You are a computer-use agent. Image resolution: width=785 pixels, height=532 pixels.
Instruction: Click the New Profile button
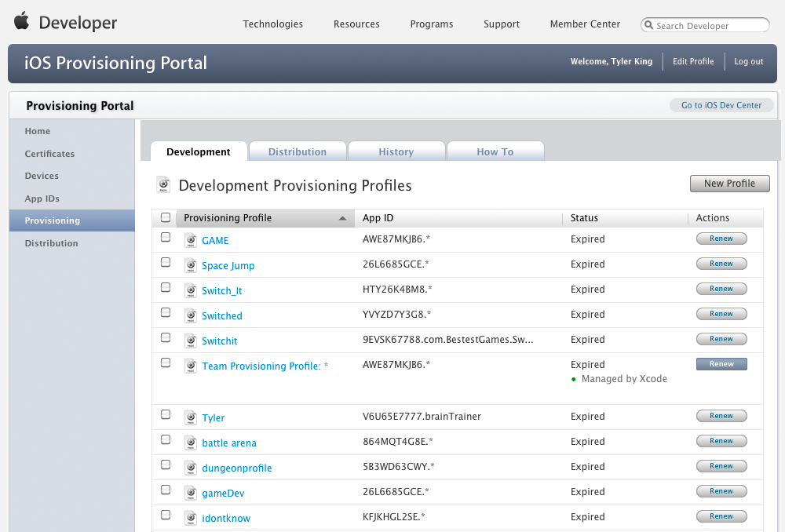click(x=729, y=183)
